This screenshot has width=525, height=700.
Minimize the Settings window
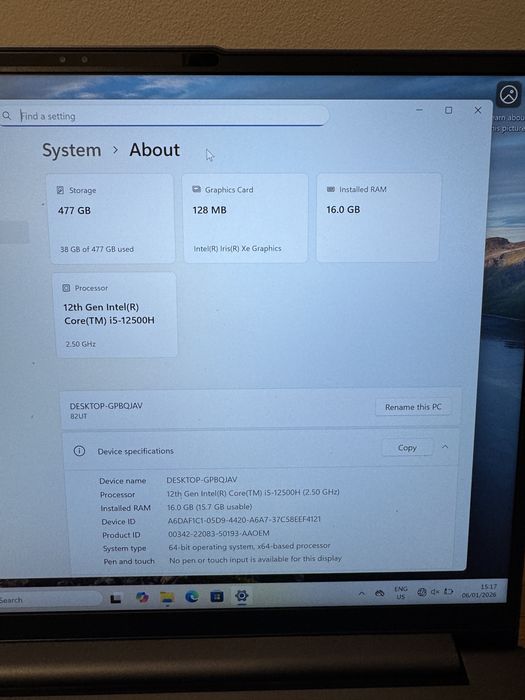[x=419, y=110]
